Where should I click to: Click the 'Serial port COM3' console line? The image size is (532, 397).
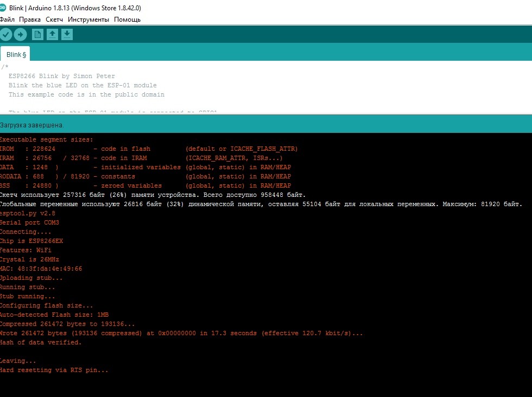(x=29, y=222)
